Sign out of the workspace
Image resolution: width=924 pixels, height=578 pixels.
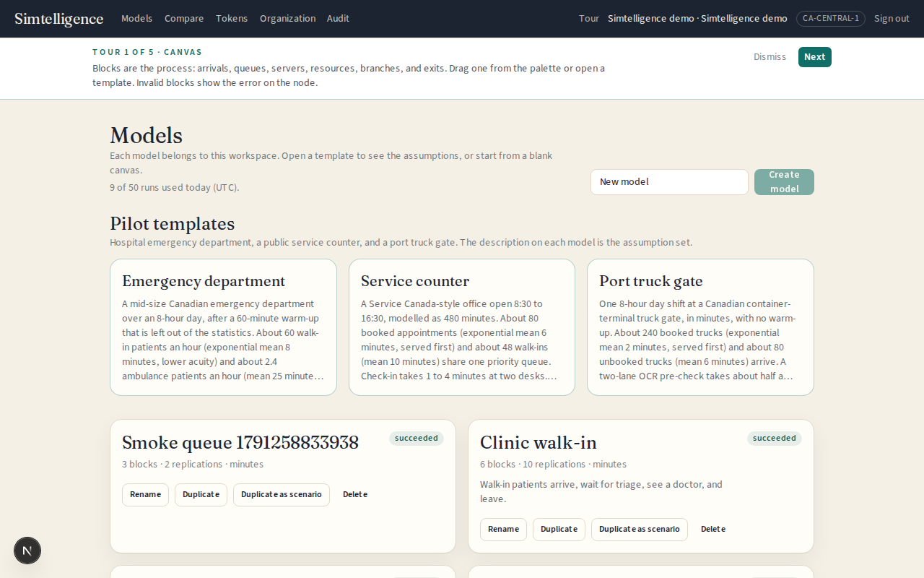tap(892, 19)
